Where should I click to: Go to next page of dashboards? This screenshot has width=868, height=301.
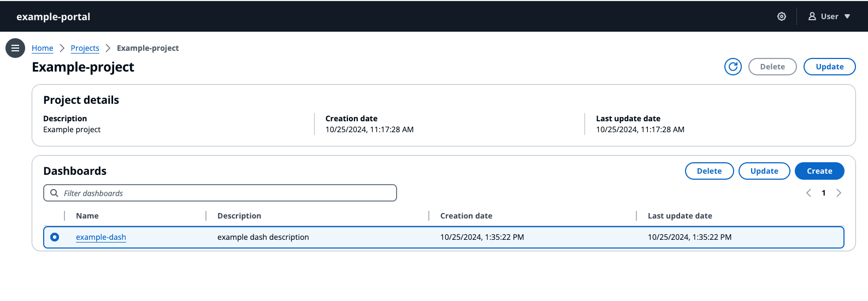(x=839, y=193)
